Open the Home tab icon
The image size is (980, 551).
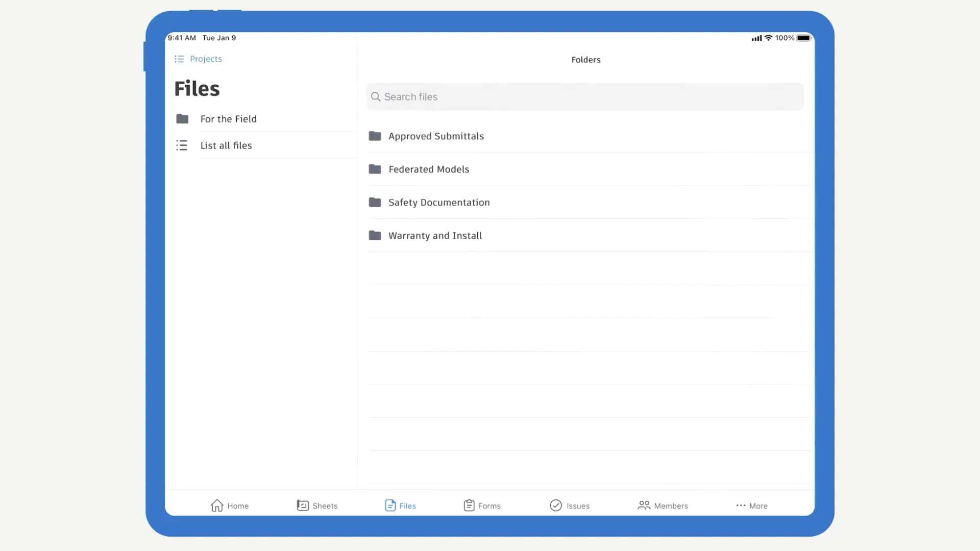click(x=217, y=505)
